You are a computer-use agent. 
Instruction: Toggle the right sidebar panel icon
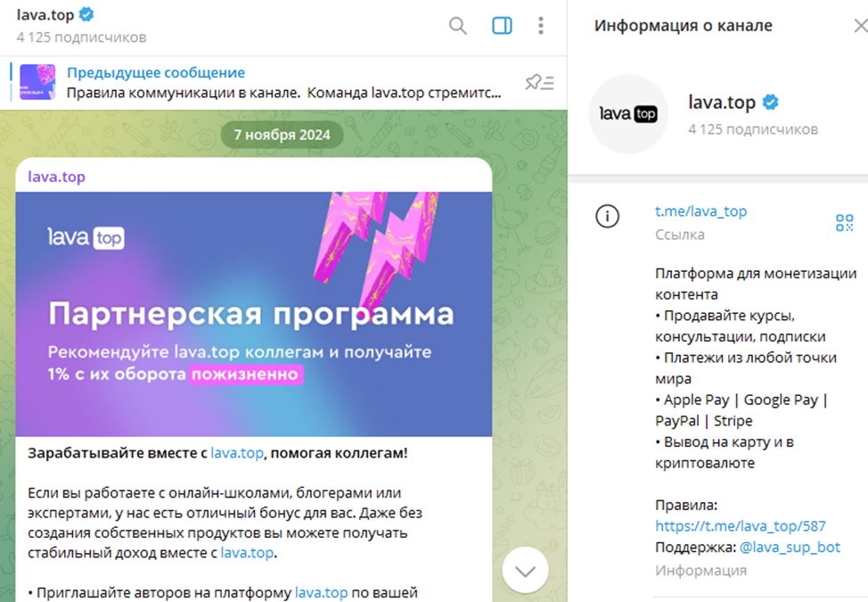point(502,26)
